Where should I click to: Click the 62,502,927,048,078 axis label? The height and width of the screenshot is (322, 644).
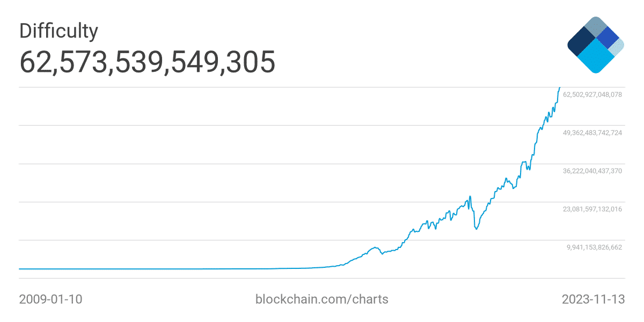(x=592, y=94)
